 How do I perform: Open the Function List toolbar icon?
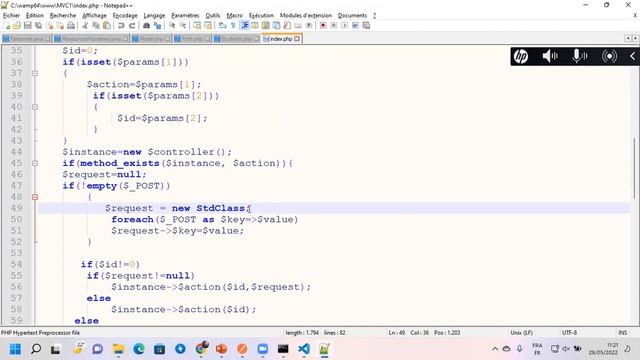click(287, 26)
